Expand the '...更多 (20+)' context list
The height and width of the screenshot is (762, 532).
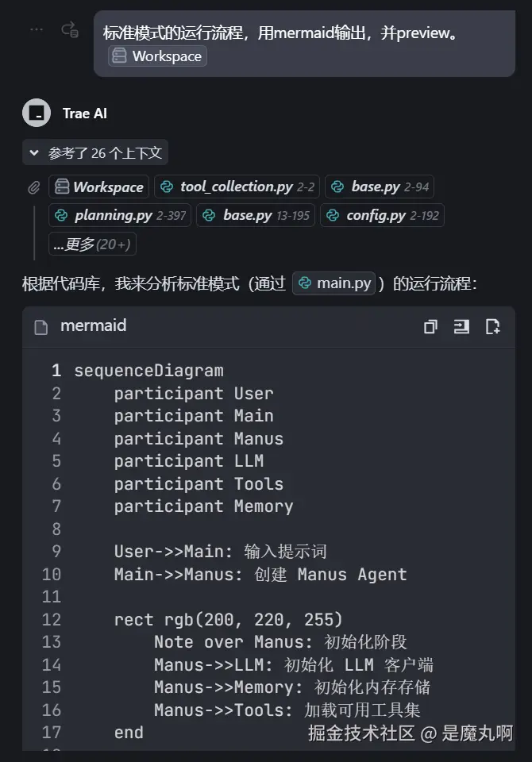92,244
